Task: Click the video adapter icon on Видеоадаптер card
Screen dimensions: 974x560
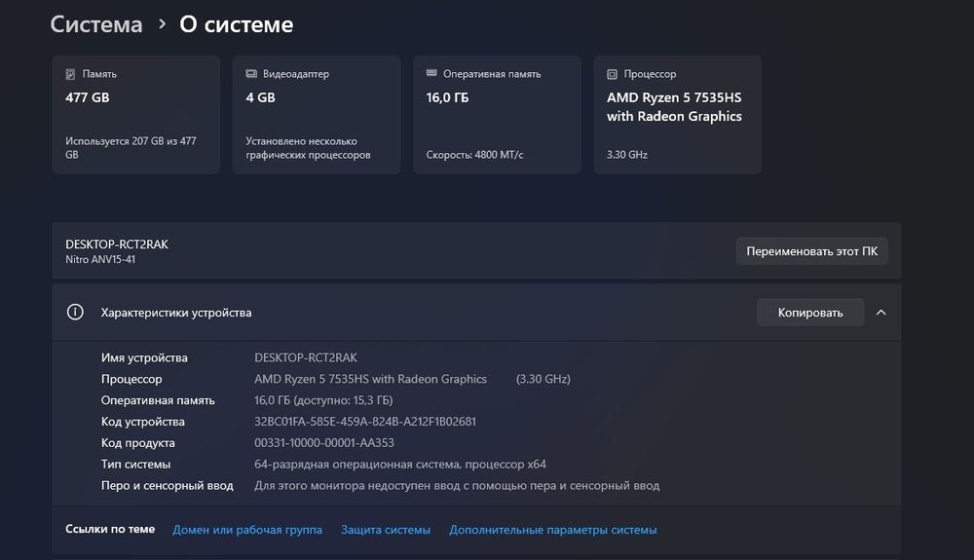Action: pos(251,74)
